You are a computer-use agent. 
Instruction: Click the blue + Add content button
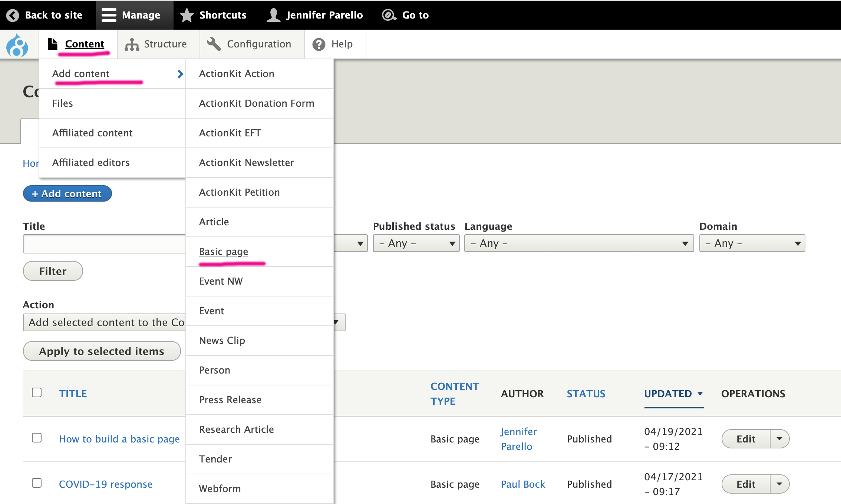click(x=67, y=193)
